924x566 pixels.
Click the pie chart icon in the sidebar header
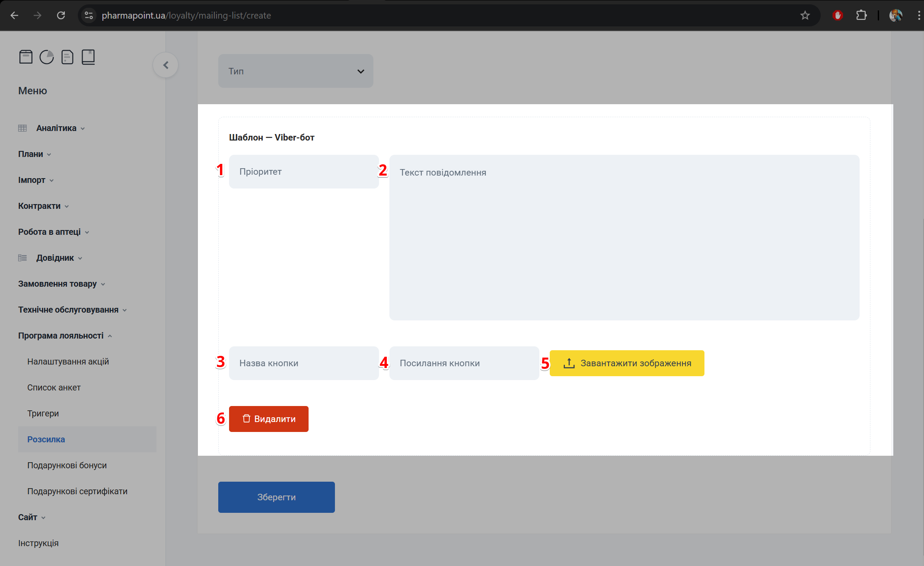47,57
